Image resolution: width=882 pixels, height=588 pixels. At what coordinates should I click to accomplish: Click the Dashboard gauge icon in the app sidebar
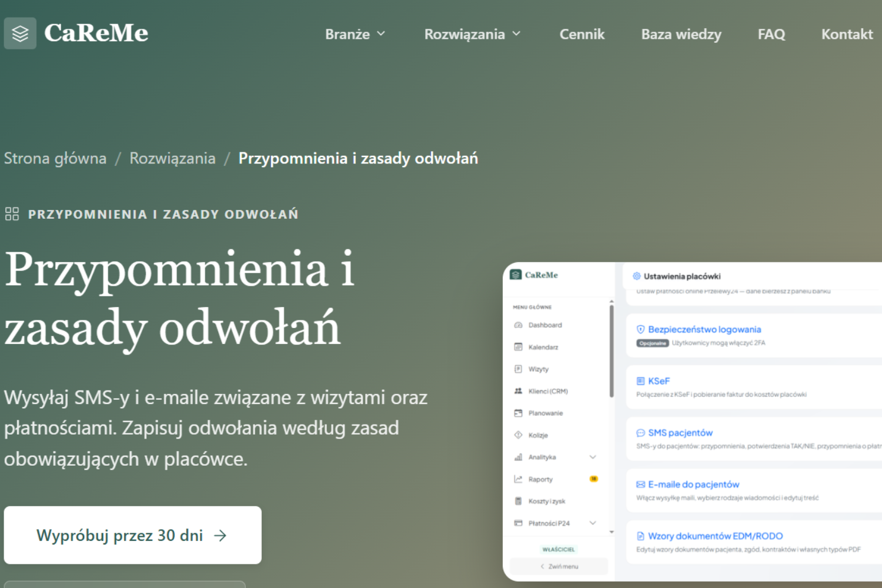point(518,325)
